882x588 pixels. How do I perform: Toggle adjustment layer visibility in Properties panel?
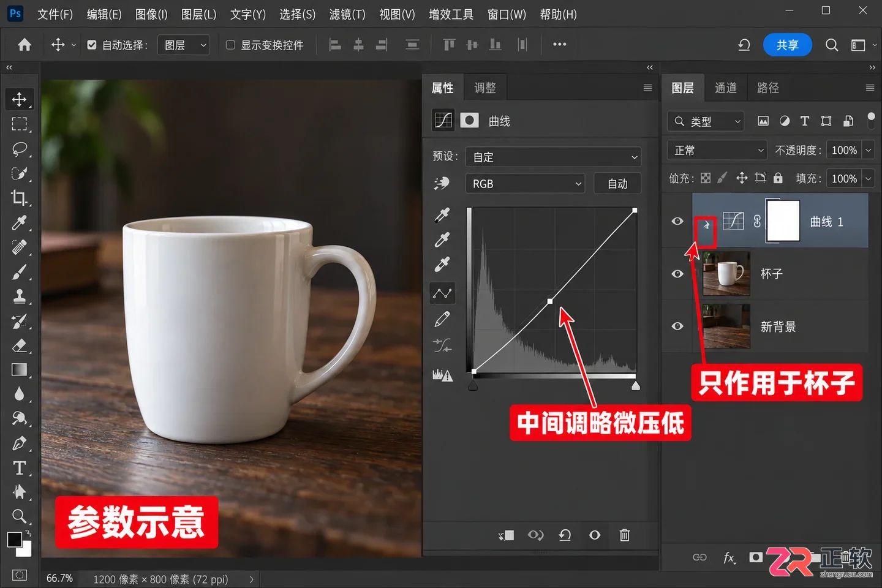(x=595, y=535)
